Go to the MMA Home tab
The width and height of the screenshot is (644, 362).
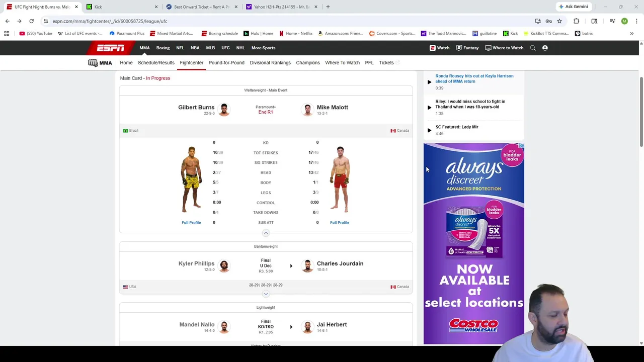click(126, 63)
